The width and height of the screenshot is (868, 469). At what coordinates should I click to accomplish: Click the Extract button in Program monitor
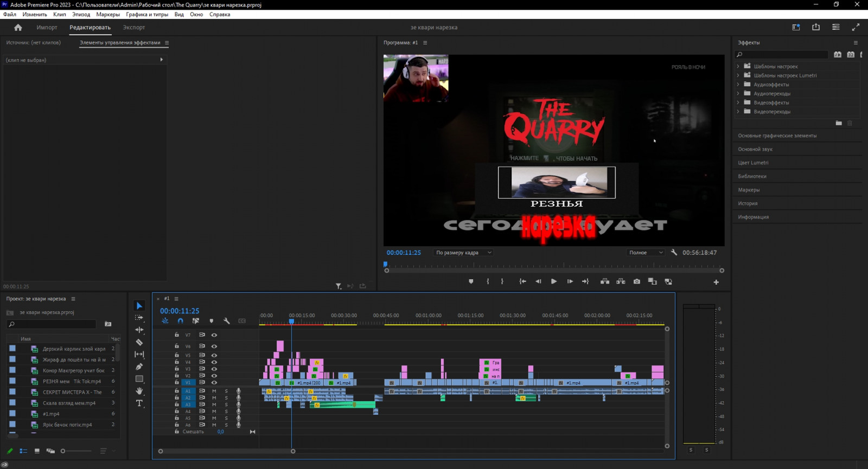point(621,281)
